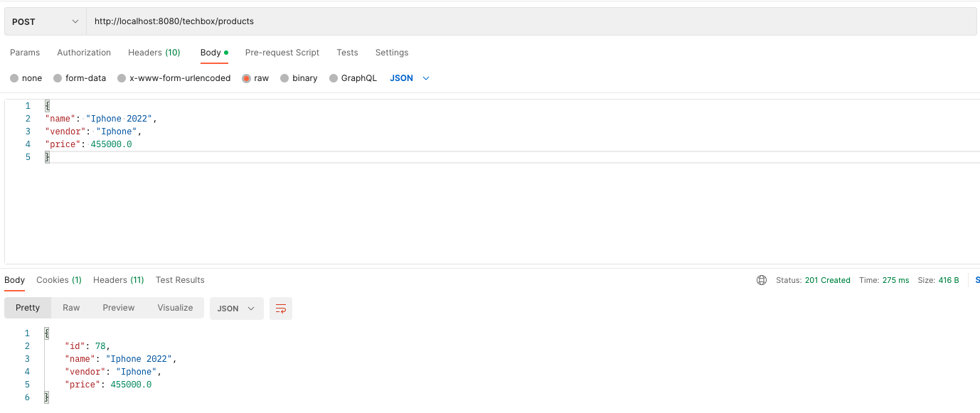Toggle the response line-wrap icon

(x=281, y=309)
